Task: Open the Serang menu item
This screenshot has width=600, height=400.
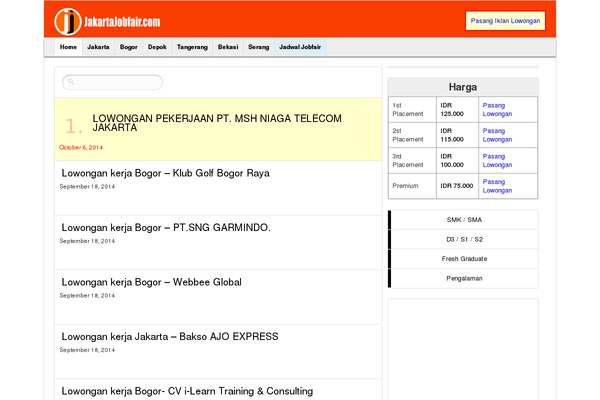Action: tap(259, 47)
